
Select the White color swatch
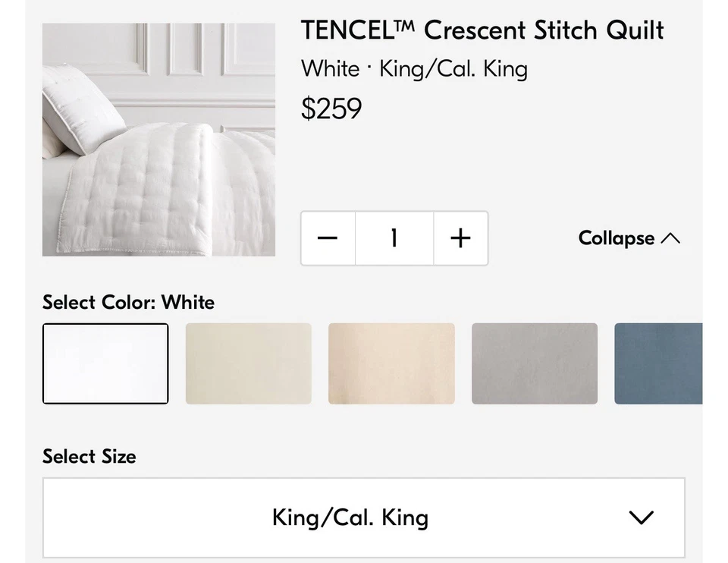[x=105, y=363]
